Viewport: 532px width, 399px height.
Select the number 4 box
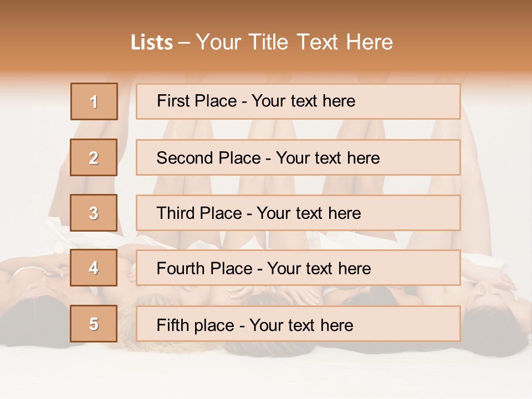(x=94, y=268)
